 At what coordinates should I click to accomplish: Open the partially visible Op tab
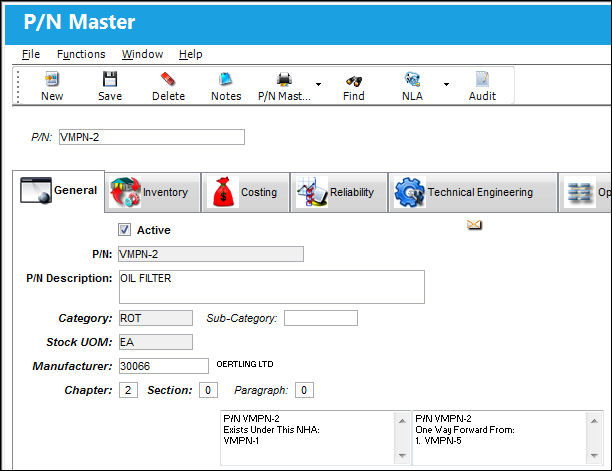[585, 192]
